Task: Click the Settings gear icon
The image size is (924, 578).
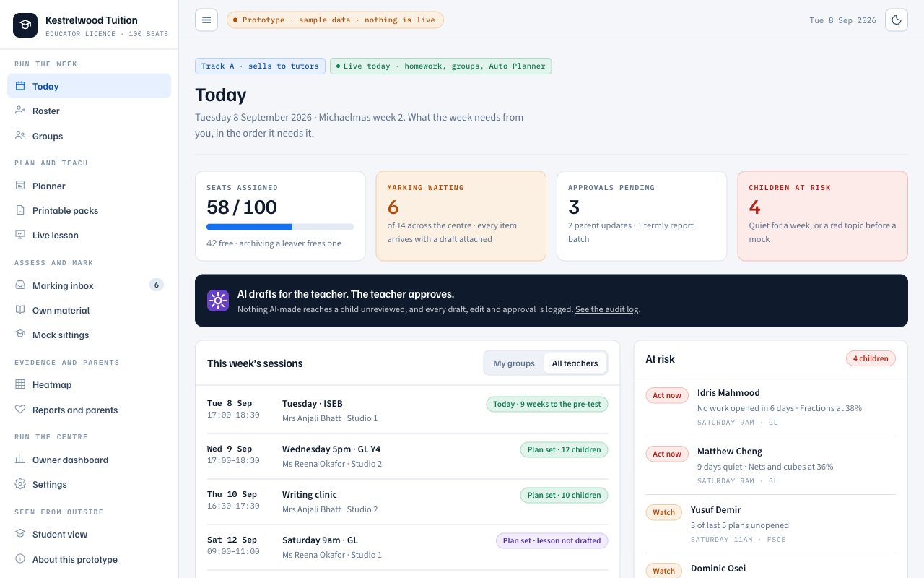Action: coord(20,484)
